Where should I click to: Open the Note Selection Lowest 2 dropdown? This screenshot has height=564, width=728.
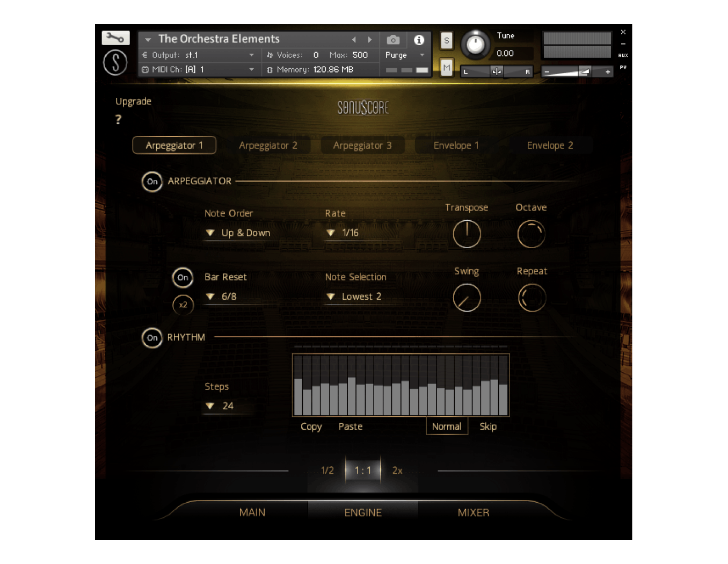[354, 297]
